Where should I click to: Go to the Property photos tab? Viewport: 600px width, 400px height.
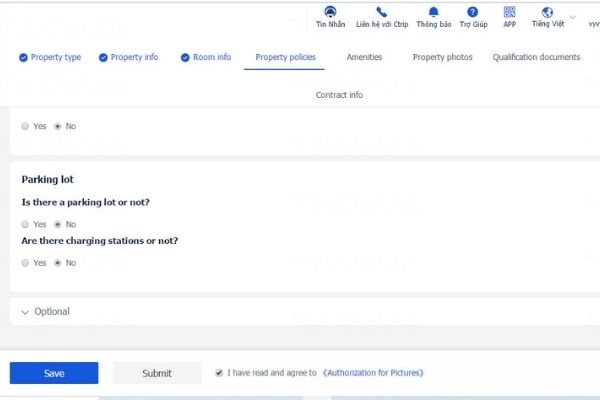[x=442, y=58]
